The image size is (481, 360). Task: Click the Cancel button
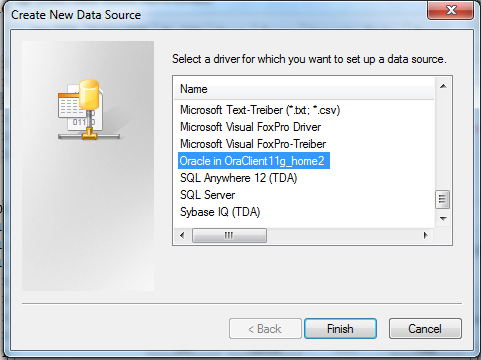[425, 329]
